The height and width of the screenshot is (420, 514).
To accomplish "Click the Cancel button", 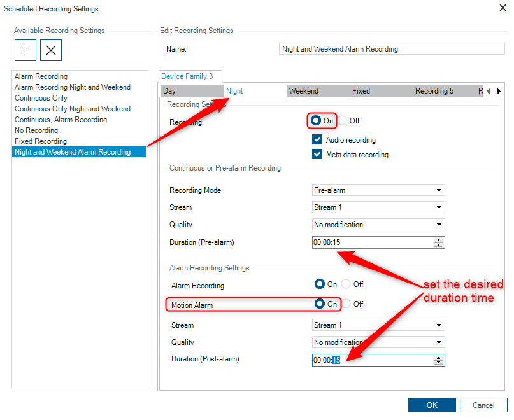I will click(x=483, y=405).
